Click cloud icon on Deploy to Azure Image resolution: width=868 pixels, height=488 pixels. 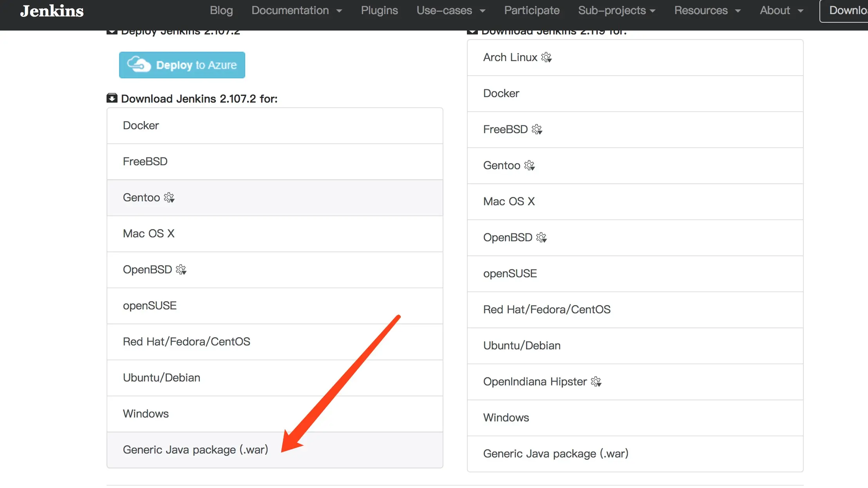[139, 65]
